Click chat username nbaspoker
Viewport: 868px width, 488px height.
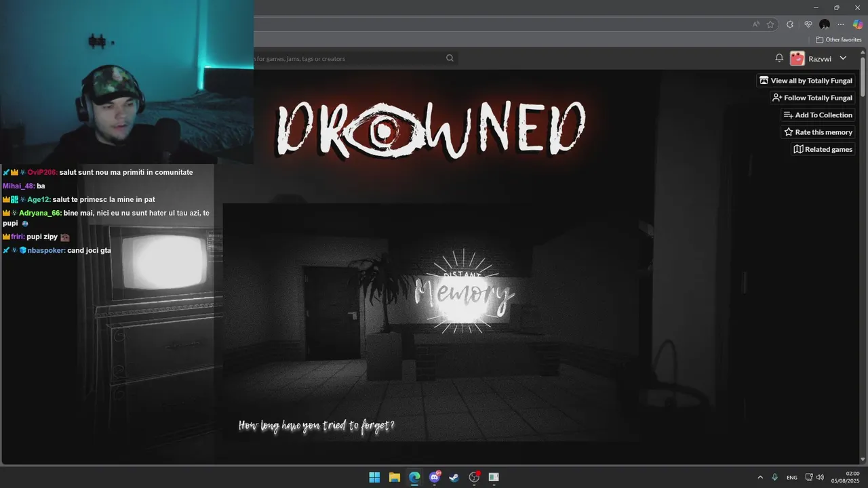(x=46, y=250)
